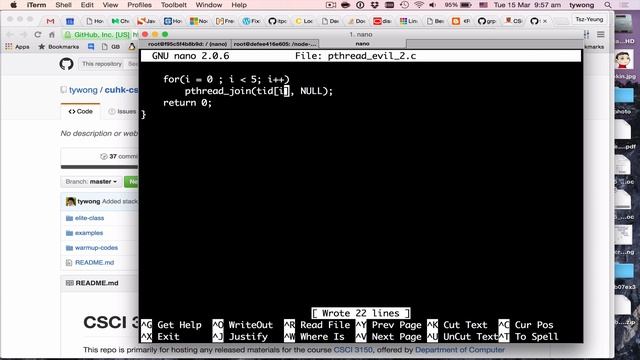
Task: Select the Issues tab on GitHub
Action: [122, 111]
